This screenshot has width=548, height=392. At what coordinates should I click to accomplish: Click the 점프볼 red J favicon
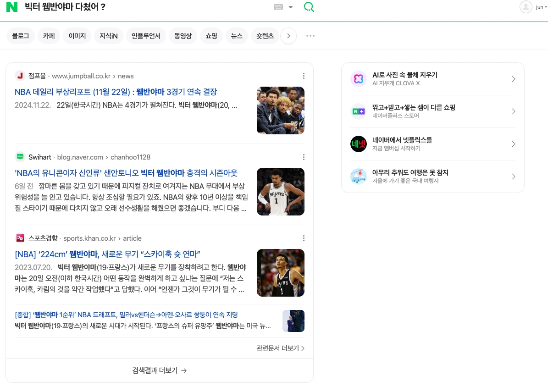20,76
